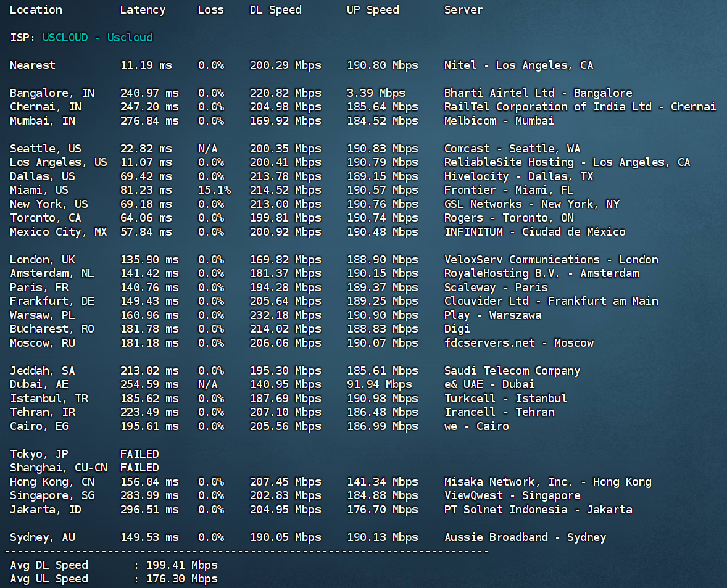Click the Server column header
This screenshot has width=727, height=588.
point(463,10)
